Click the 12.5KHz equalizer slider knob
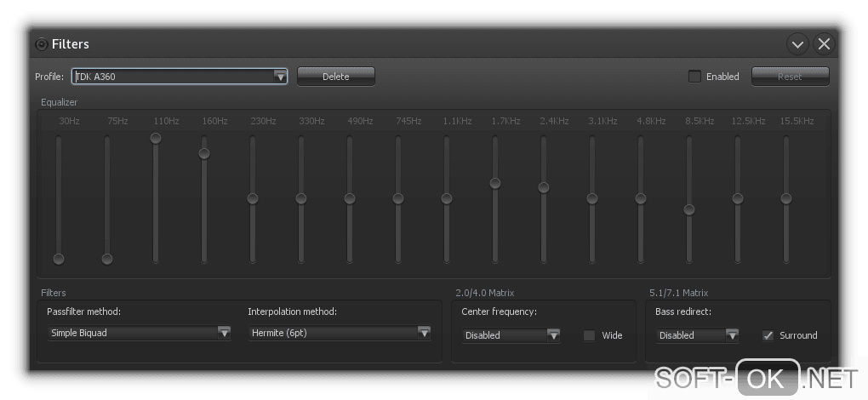Viewport: 868px width, 400px height. pyautogui.click(x=738, y=198)
